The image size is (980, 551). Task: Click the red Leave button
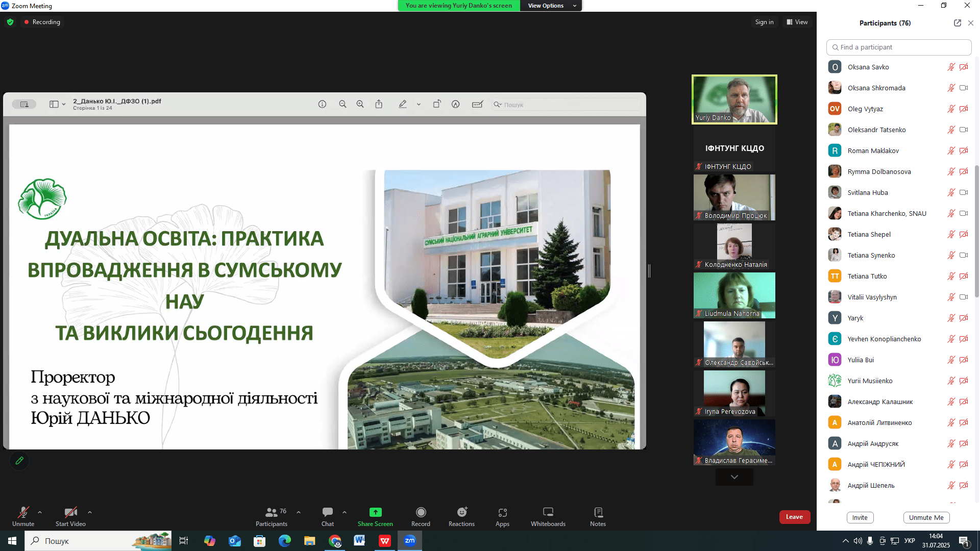point(794,517)
